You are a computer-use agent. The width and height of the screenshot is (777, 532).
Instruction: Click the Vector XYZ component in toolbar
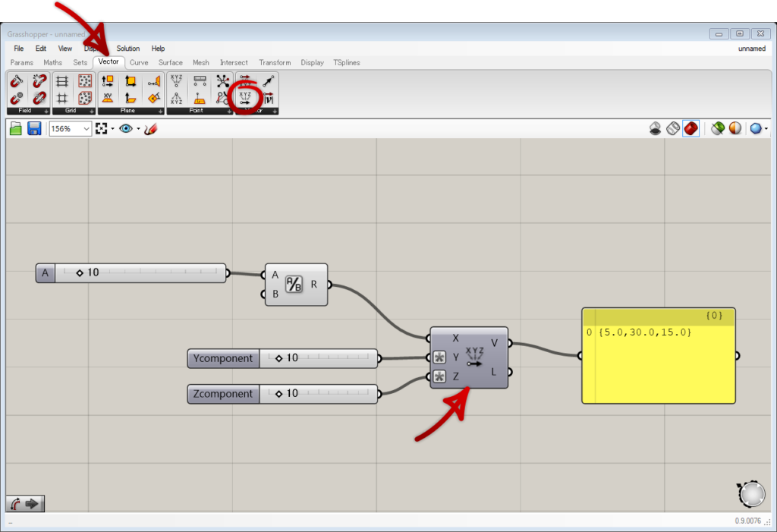coord(245,98)
